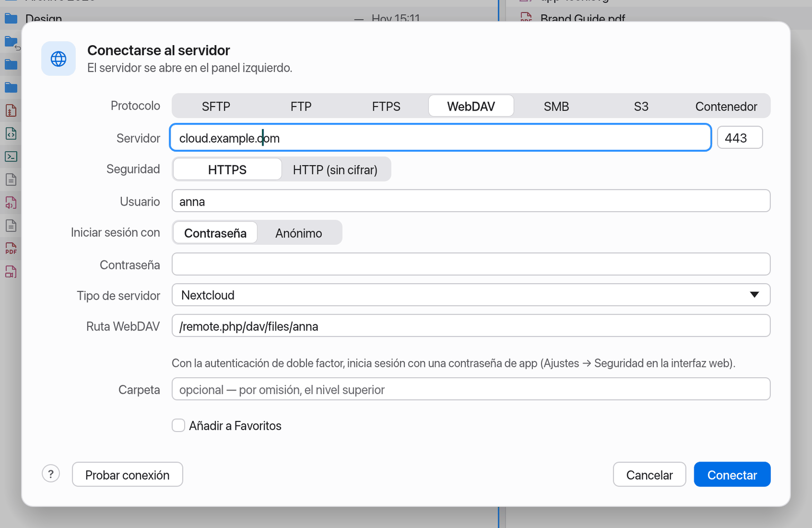Click the port field showing 443
This screenshot has height=528, width=812.
tap(740, 138)
